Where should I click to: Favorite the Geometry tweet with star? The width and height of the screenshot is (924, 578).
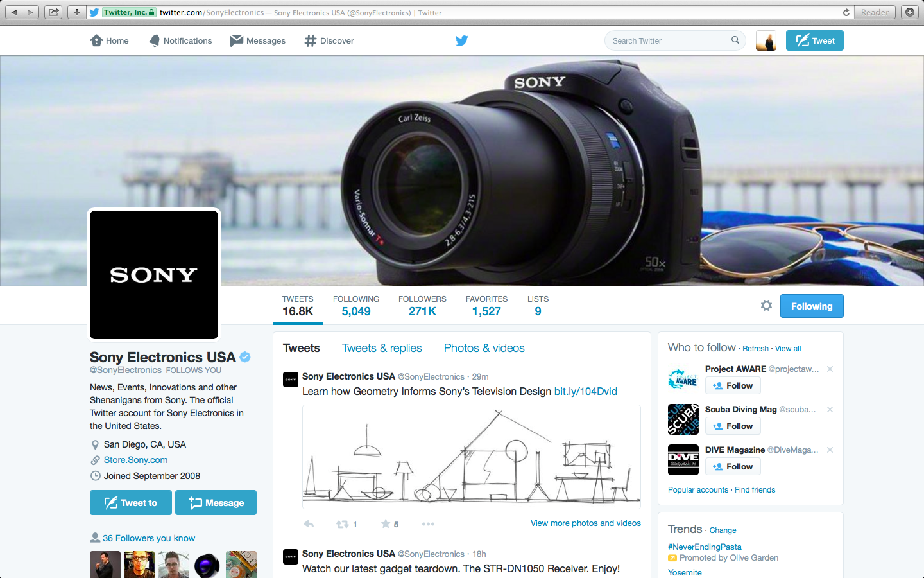386,524
